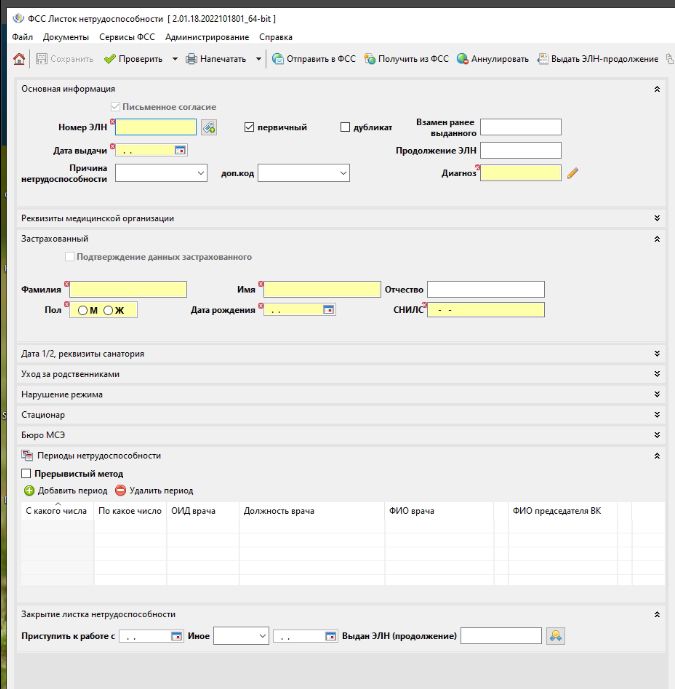Screen dimensions: 675x689
Task: Click the Отправить в ФСС button
Action: click(x=313, y=59)
